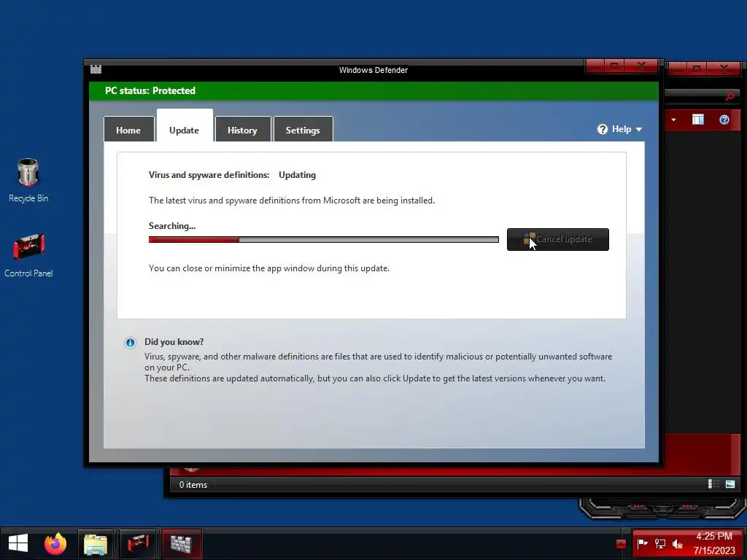Click the 'Virus and spyware definitions:' label

tap(209, 175)
